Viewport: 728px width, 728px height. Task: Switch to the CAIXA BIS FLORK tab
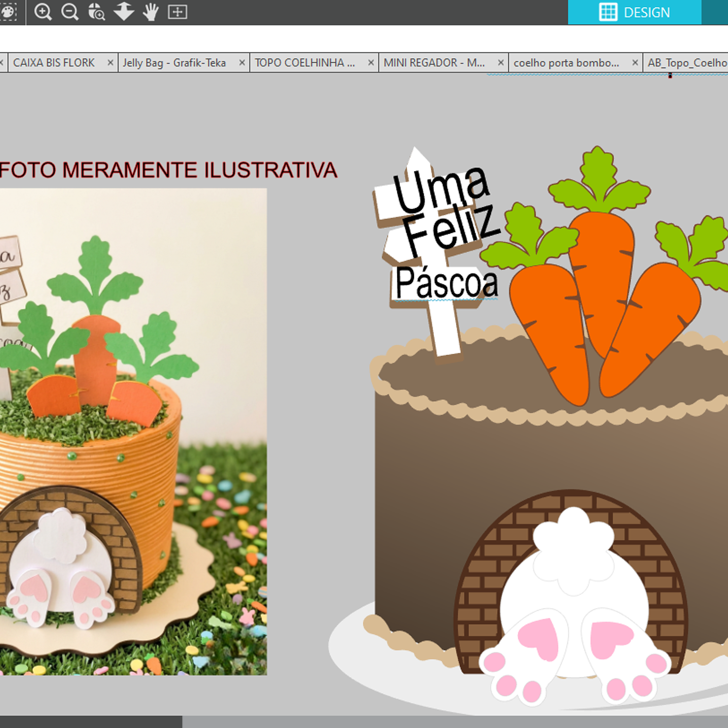click(54, 63)
